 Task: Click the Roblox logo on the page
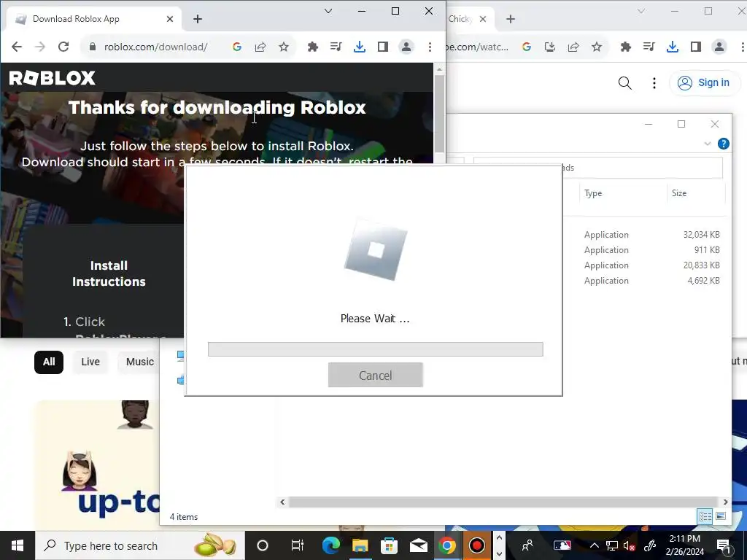53,77
